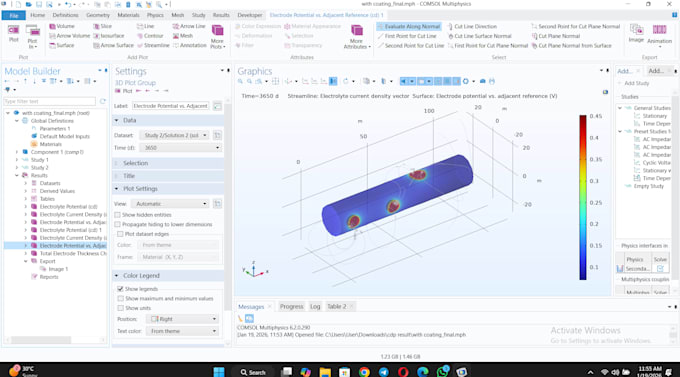Switch to the Geometry ribbon tab
Image resolution: width=680 pixels, height=377 pixels.
point(98,15)
